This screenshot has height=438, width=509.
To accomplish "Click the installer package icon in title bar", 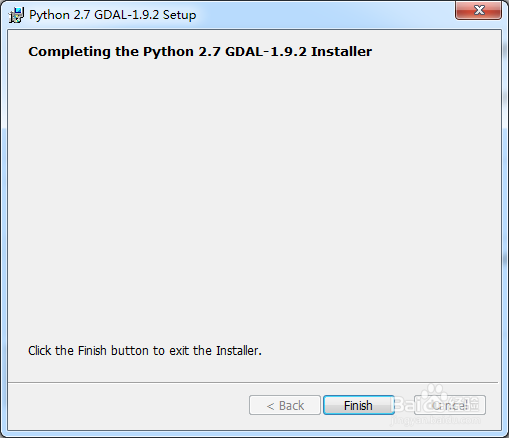I will click(16, 15).
